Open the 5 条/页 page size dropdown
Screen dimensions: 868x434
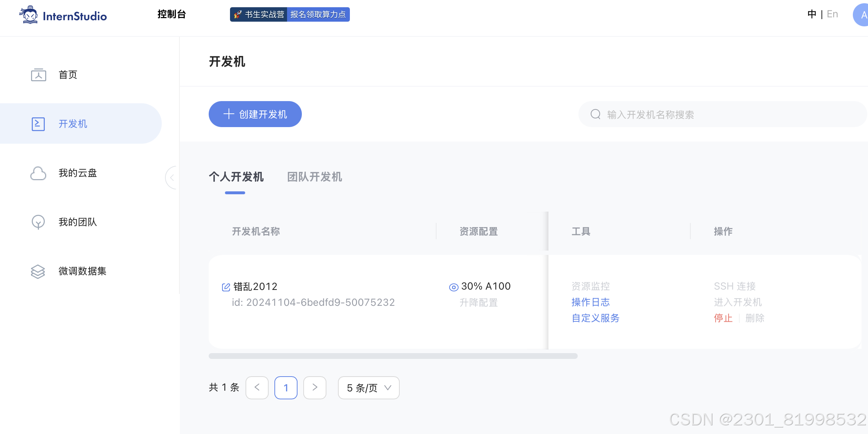(x=369, y=388)
